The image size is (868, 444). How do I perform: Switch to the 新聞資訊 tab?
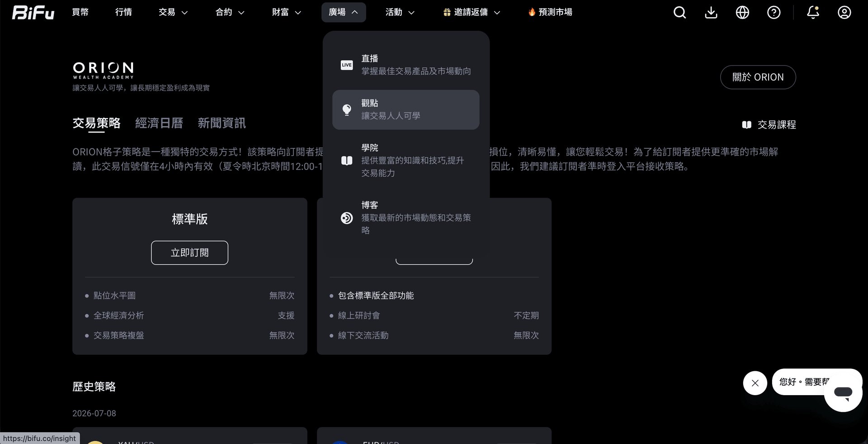tap(222, 123)
